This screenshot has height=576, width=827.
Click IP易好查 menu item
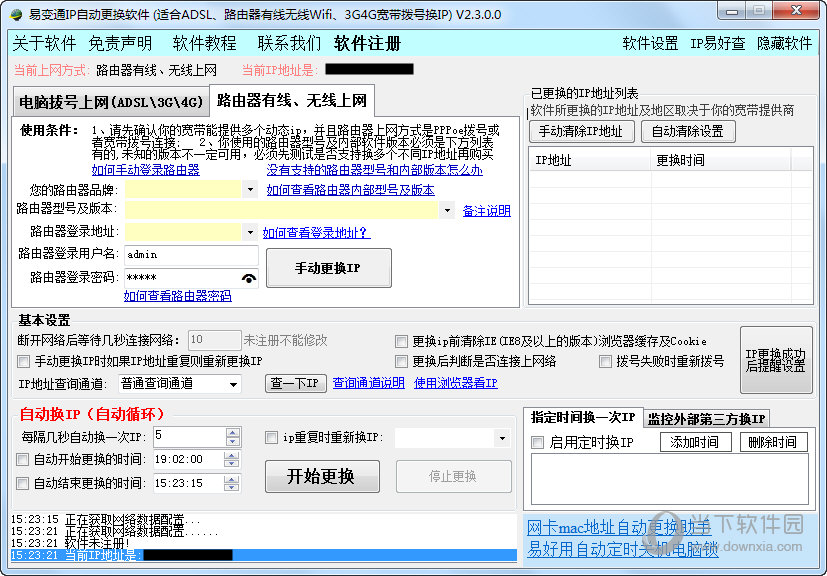tap(718, 43)
